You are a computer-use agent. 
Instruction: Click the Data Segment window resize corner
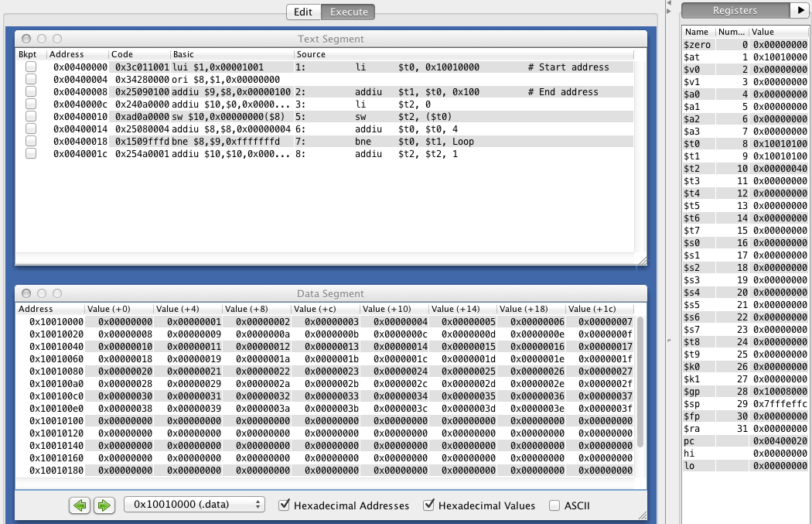(x=642, y=515)
